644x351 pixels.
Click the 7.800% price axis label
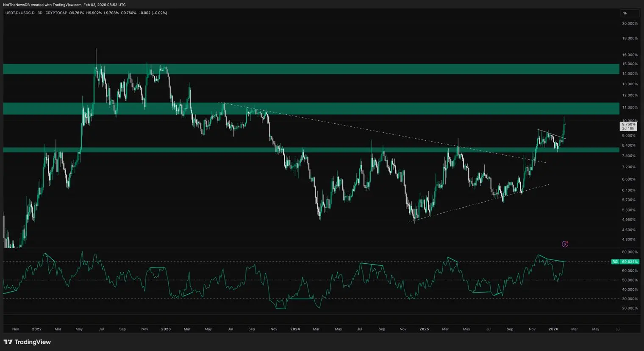point(629,156)
